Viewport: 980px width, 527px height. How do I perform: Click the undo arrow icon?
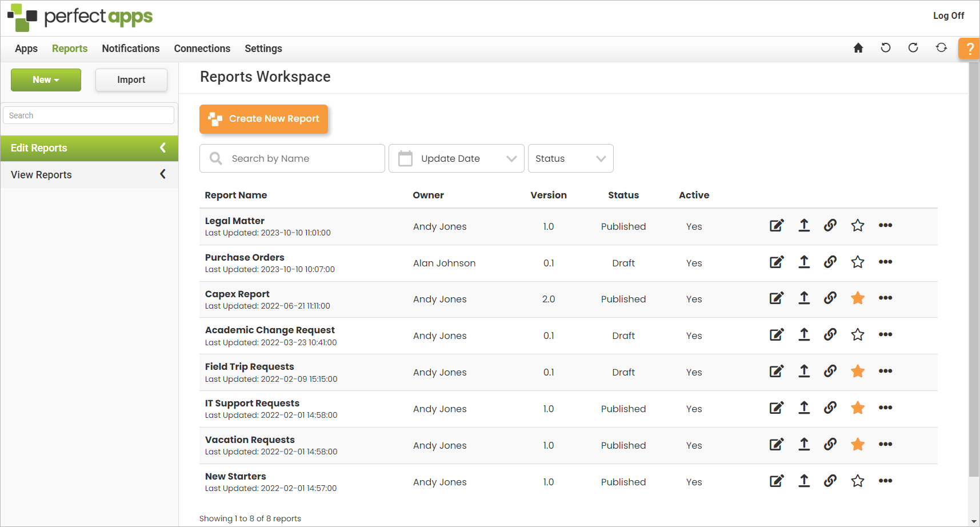[885, 48]
